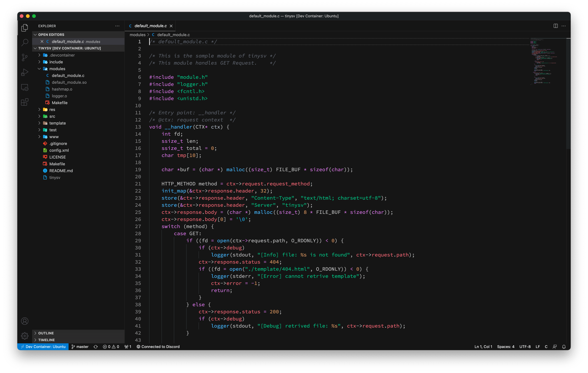Image resolution: width=588 pixels, height=373 pixels.
Task: Click line number 27 in gutter
Action: pos(138,226)
